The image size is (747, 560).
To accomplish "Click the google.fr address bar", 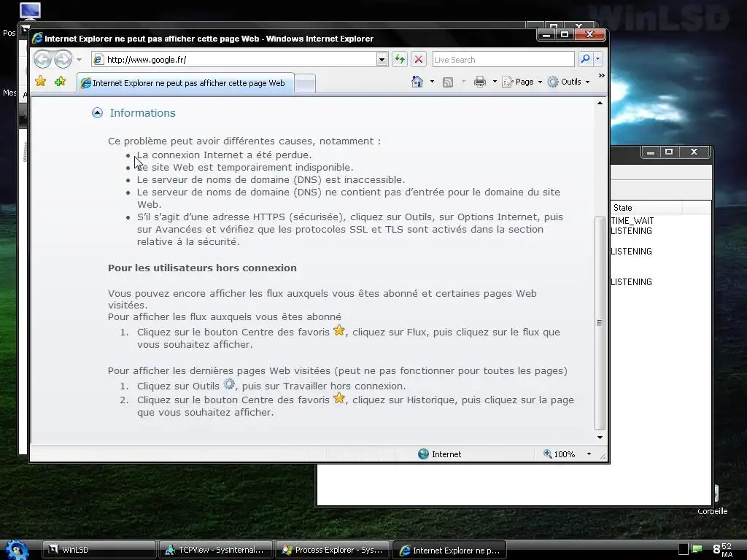I will [x=234, y=60].
